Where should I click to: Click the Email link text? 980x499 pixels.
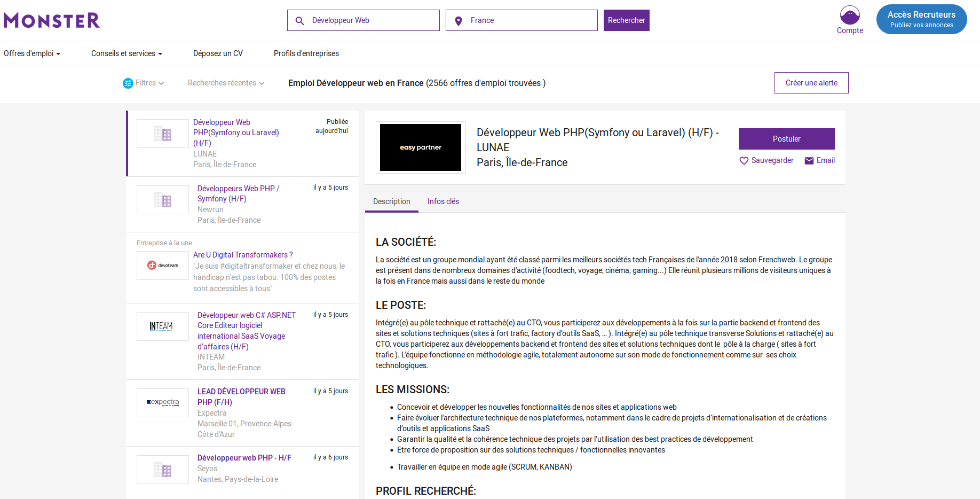tap(826, 160)
